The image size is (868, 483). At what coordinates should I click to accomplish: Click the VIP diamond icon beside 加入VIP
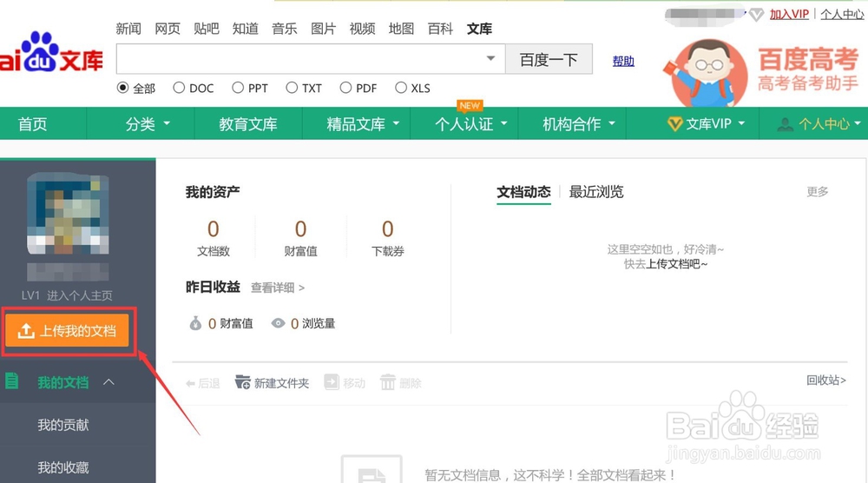pos(756,15)
